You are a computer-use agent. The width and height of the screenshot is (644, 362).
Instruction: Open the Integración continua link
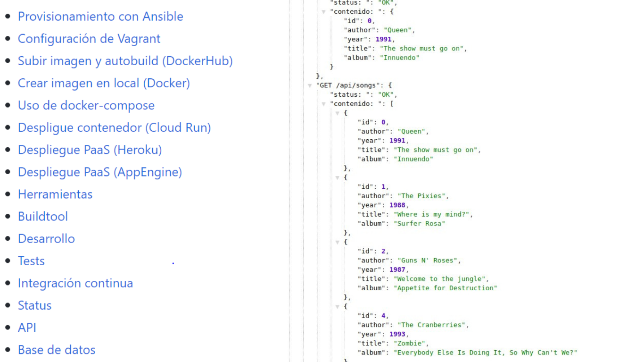[75, 283]
